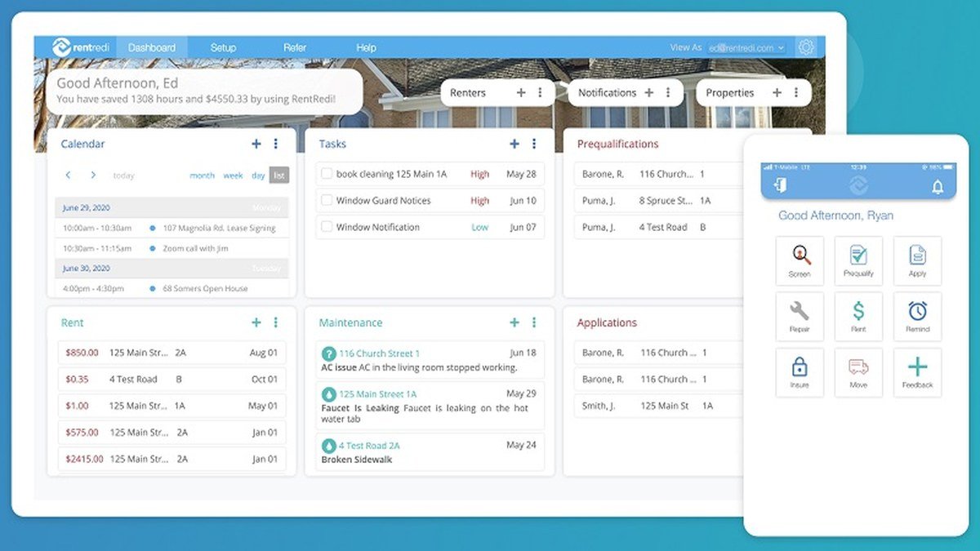980x551 pixels.
Task: Go to previous calendar period
Action: (x=69, y=176)
